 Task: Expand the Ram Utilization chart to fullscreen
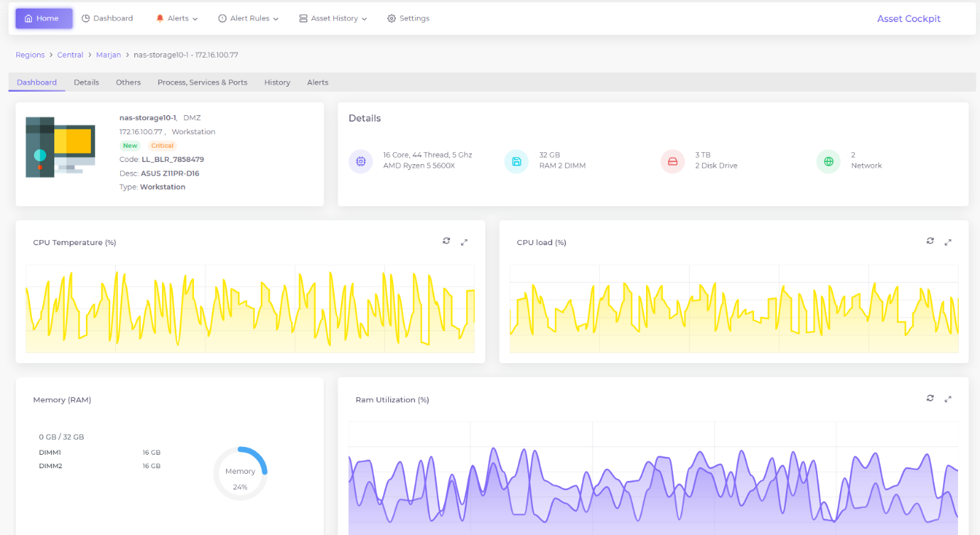(947, 399)
